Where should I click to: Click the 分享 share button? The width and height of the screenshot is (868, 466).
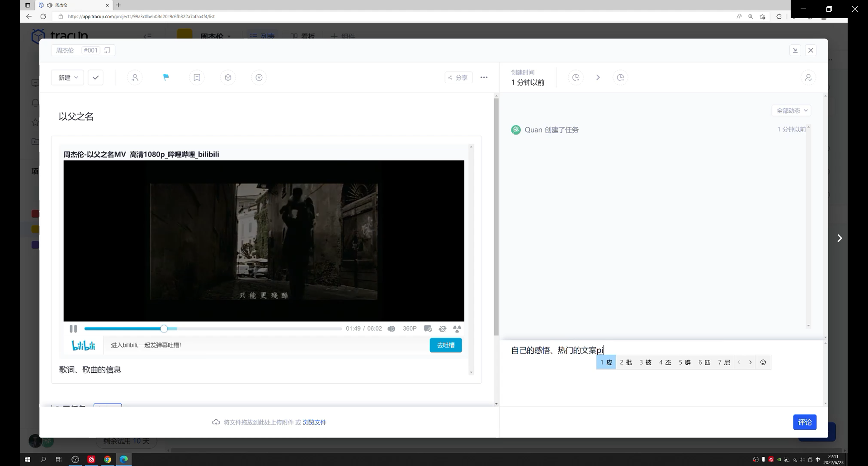click(x=458, y=78)
